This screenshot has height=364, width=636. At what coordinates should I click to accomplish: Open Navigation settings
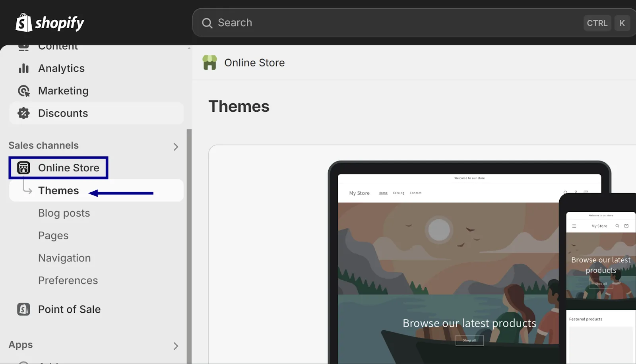(x=64, y=258)
